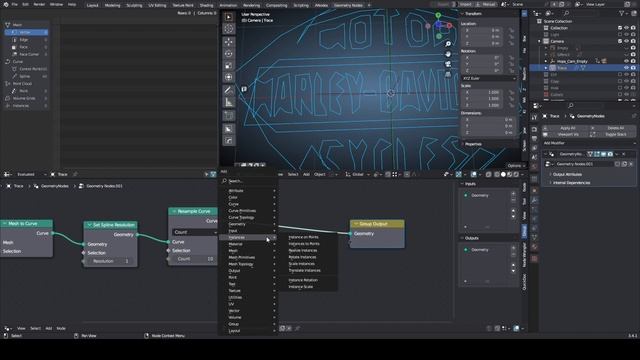Click the Scale X value field
This screenshot has width=640, height=360.
point(483,92)
